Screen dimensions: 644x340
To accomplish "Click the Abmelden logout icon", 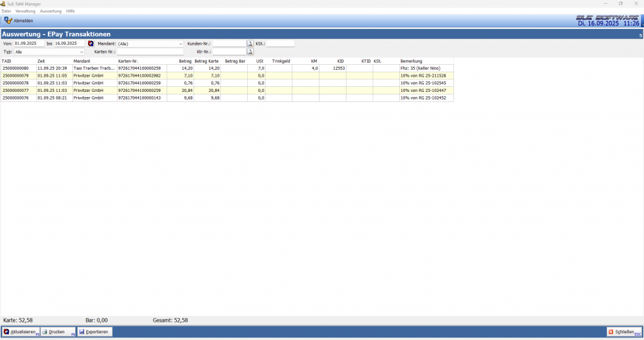I will (8, 21).
